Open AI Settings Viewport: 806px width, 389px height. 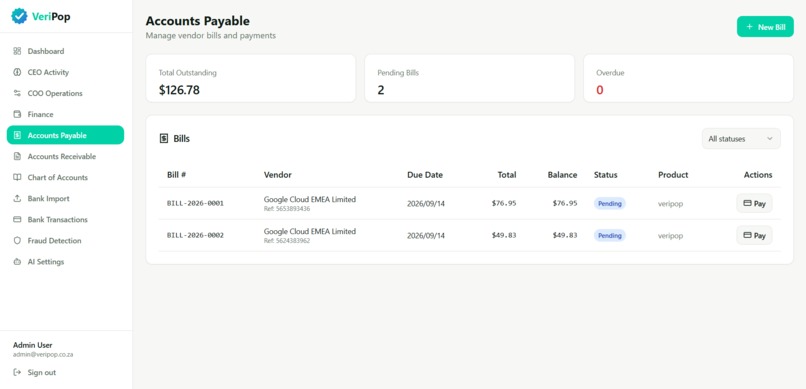click(x=65, y=262)
